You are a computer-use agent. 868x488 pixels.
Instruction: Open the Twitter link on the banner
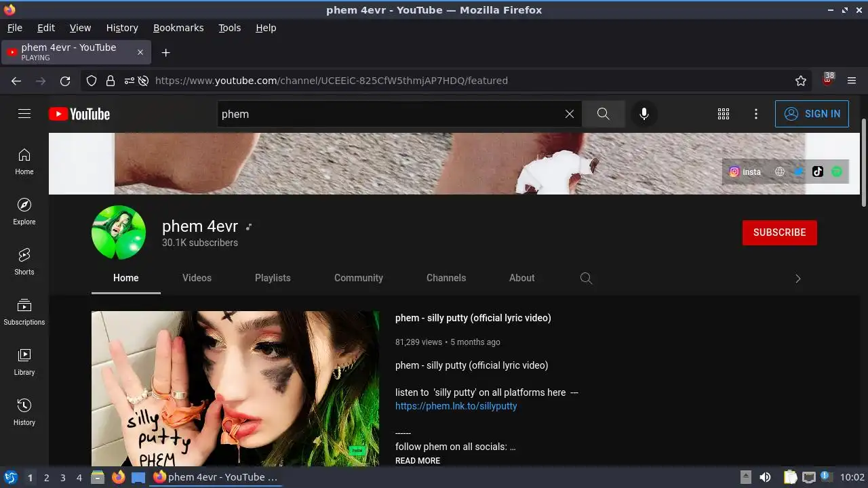pyautogui.click(x=799, y=171)
